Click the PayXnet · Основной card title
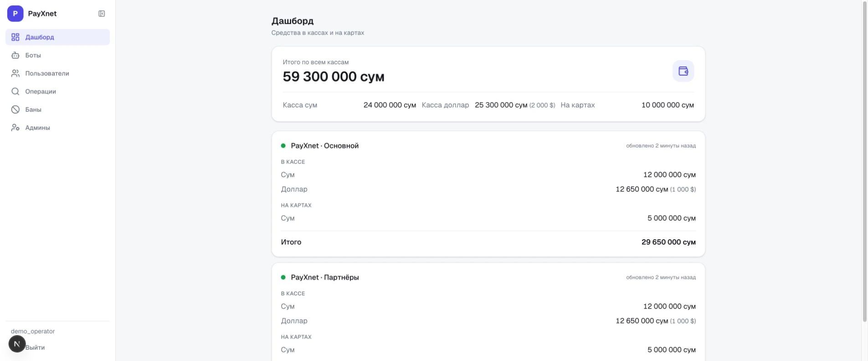This screenshot has width=868, height=361. tap(325, 146)
